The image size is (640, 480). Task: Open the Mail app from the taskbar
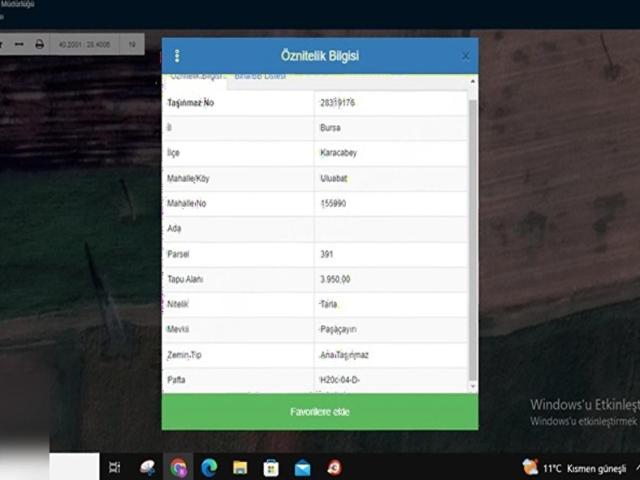click(x=302, y=467)
